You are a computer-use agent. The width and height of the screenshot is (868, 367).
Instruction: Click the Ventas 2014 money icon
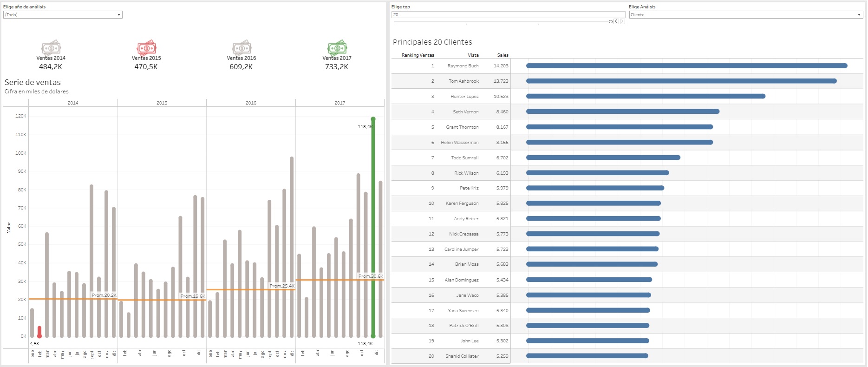pos(51,47)
